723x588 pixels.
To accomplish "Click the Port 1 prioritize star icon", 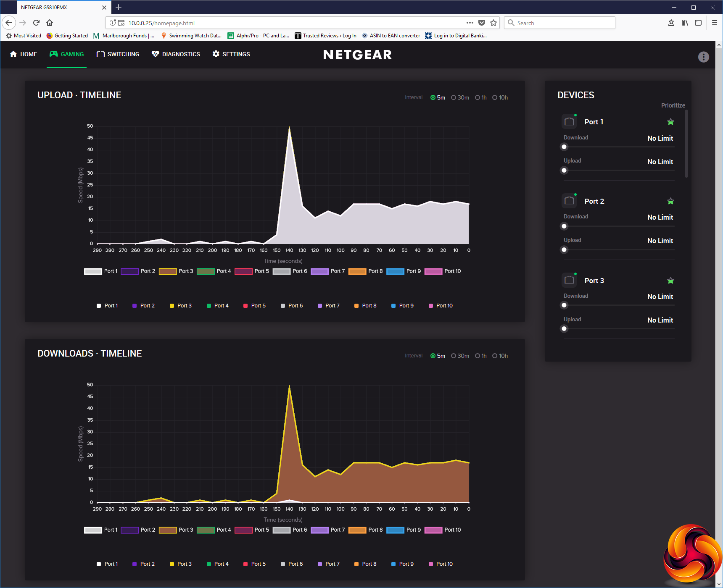I will [x=670, y=122].
